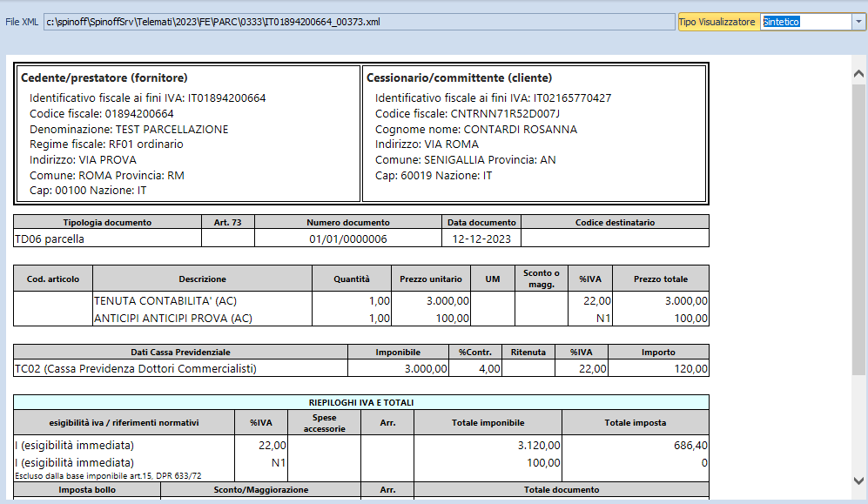Click the File XML label
Screen dimensions: 868x504
point(22,22)
